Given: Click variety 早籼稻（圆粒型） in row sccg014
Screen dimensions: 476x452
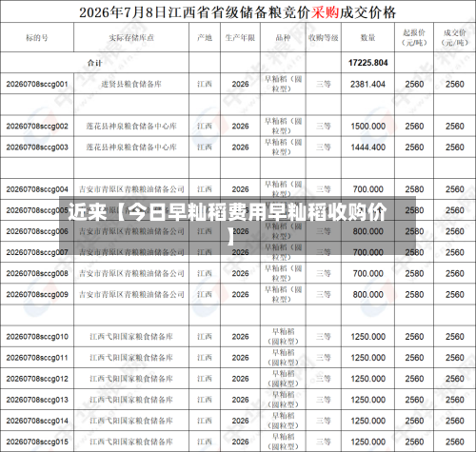Looking at the screenshot, I should tap(283, 421).
